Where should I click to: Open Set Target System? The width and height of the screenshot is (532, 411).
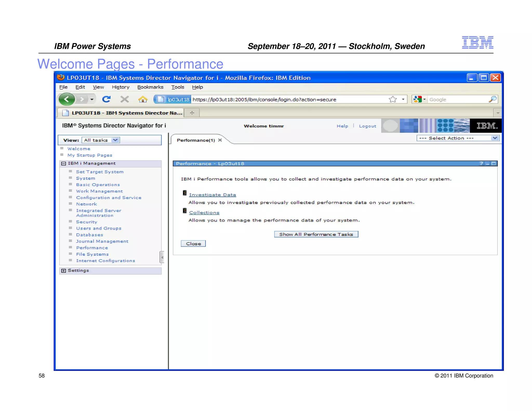click(x=99, y=172)
